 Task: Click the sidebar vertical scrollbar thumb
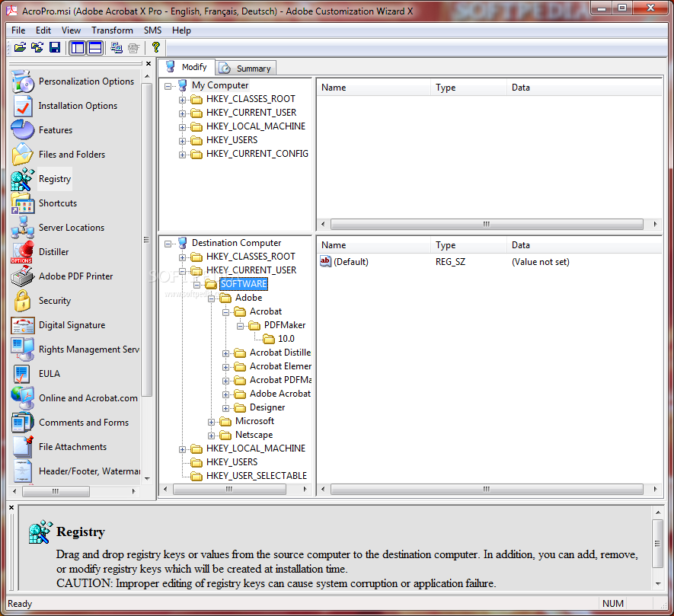[x=146, y=239]
